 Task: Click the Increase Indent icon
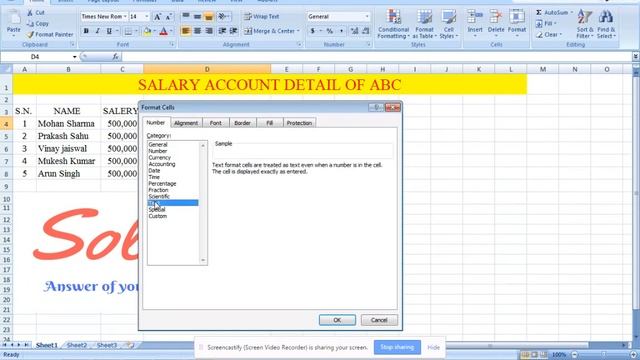tap(233, 31)
